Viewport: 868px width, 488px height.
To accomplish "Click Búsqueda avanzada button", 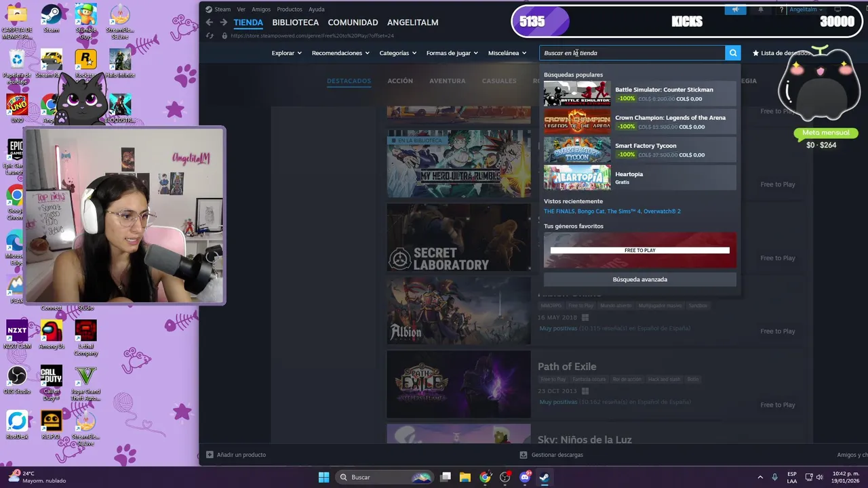I will [640, 279].
